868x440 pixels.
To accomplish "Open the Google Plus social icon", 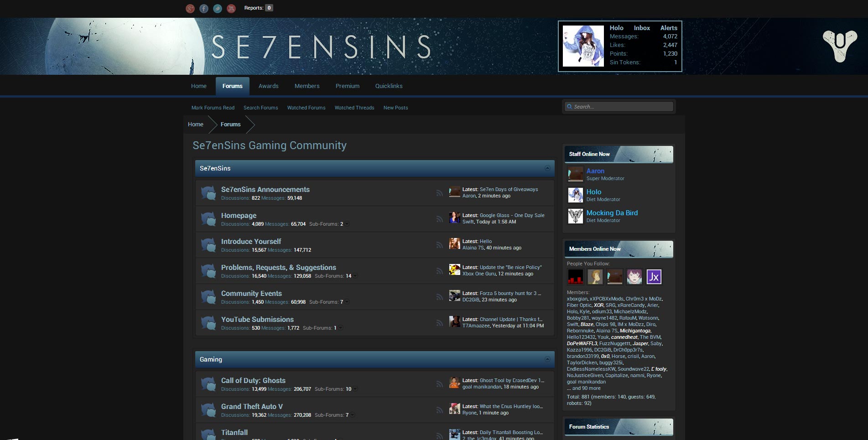I will 190,9.
